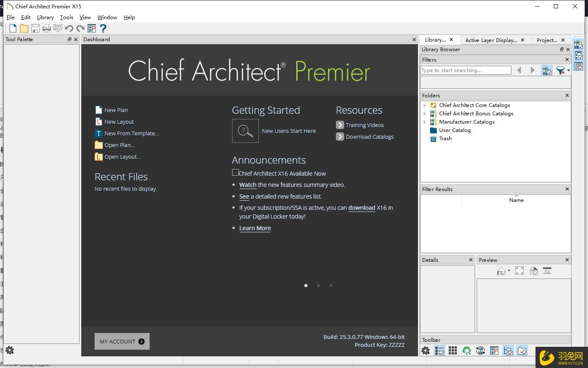The image size is (588, 368).
Task: Click the gear icon in Library Toolbar
Action: pos(425,351)
